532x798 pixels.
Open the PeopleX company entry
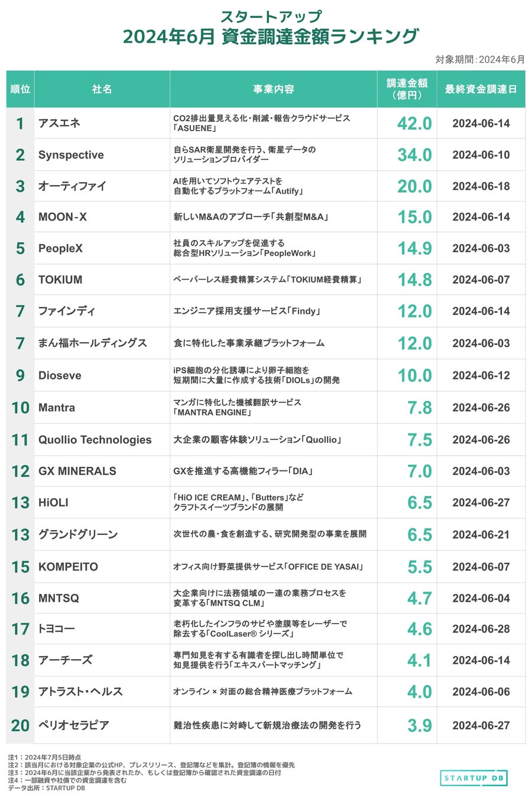(60, 248)
